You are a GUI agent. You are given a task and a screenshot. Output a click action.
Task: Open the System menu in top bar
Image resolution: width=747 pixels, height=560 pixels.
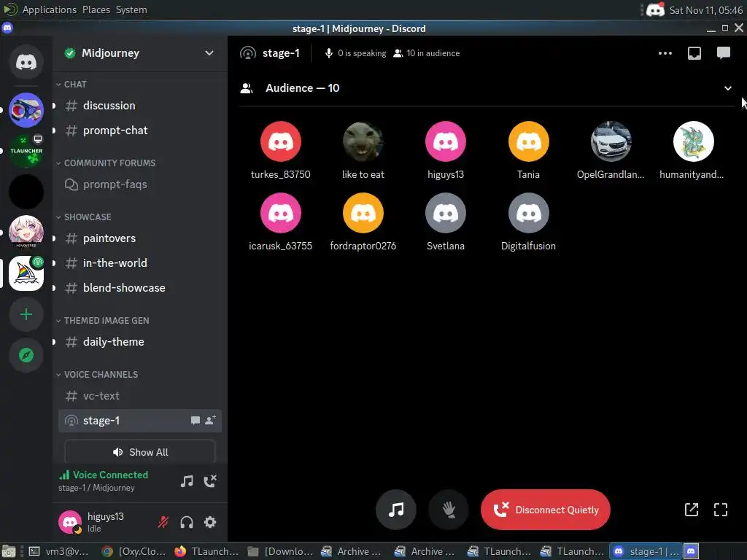coord(131,9)
